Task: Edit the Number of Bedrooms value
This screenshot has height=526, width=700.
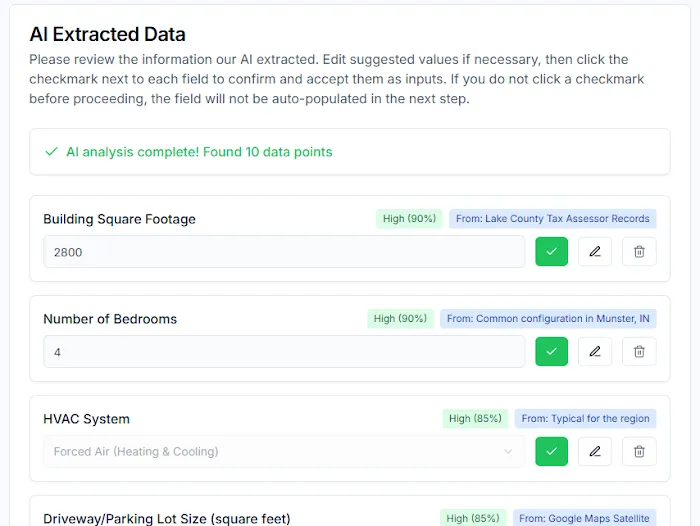Action: (x=595, y=351)
